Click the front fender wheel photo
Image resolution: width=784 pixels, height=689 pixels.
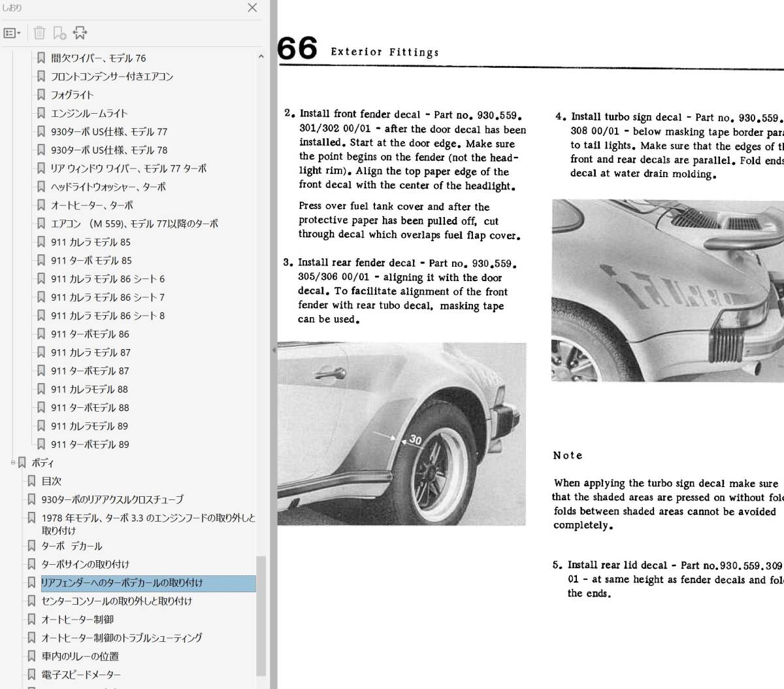(x=402, y=434)
